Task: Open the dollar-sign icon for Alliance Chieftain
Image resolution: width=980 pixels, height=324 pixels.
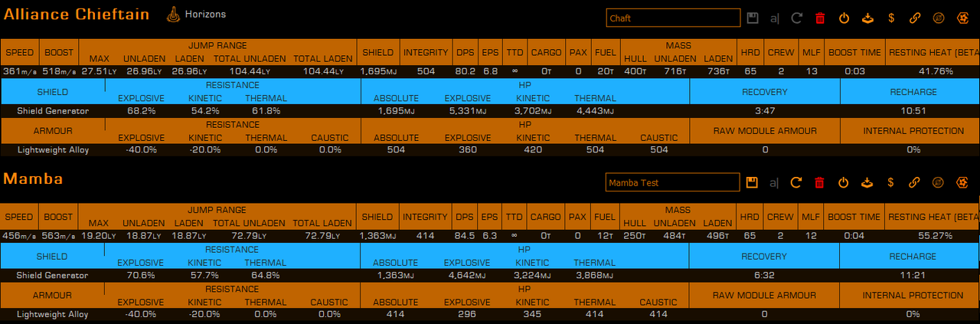Action: point(890,18)
